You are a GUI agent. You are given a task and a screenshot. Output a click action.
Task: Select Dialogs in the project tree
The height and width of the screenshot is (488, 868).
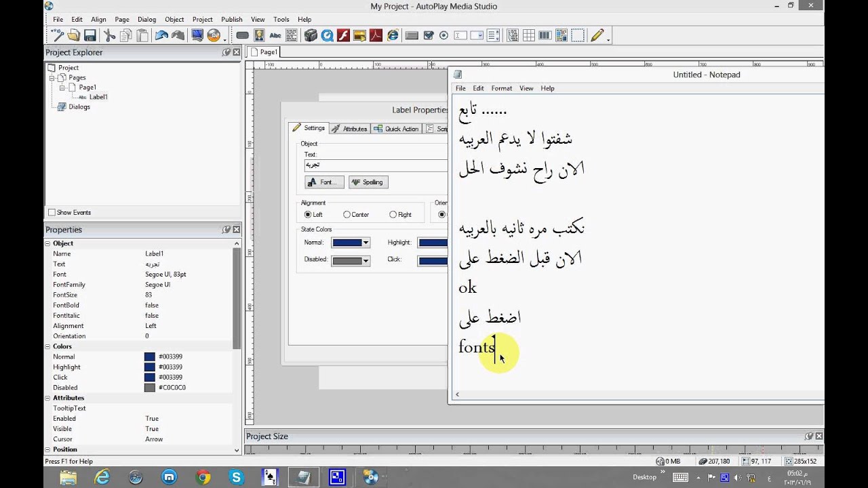click(79, 106)
